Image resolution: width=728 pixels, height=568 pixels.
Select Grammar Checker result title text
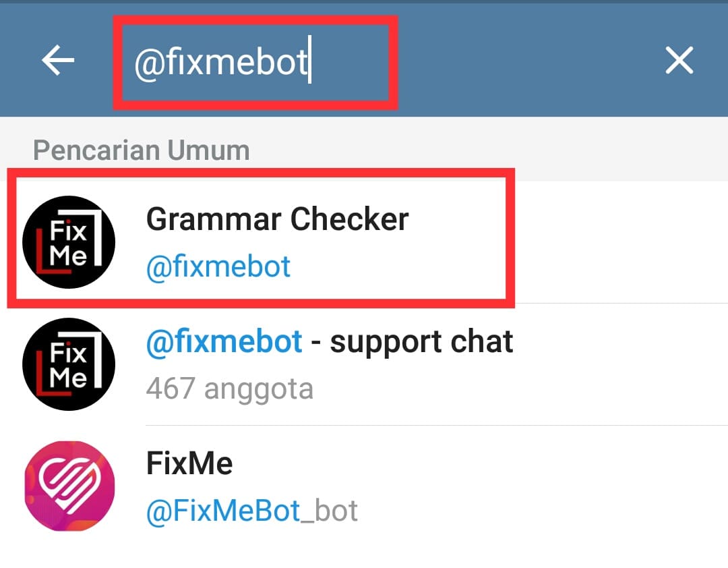278,218
